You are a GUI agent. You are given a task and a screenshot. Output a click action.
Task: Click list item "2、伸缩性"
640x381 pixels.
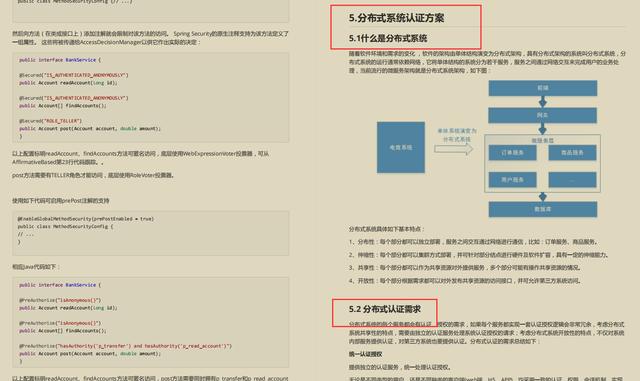click(478, 255)
